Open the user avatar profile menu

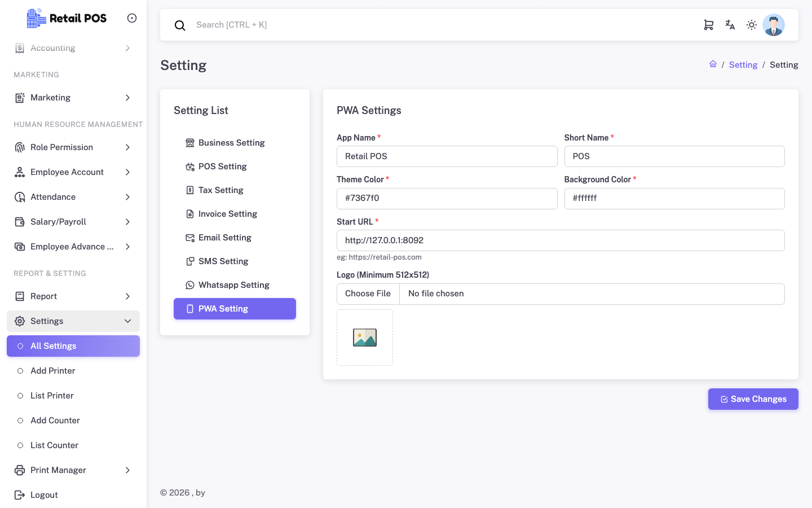click(x=774, y=25)
